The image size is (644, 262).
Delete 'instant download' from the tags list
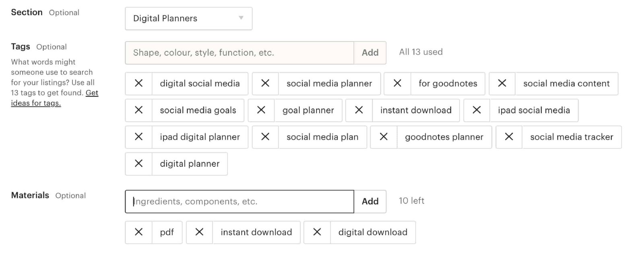pos(359,110)
